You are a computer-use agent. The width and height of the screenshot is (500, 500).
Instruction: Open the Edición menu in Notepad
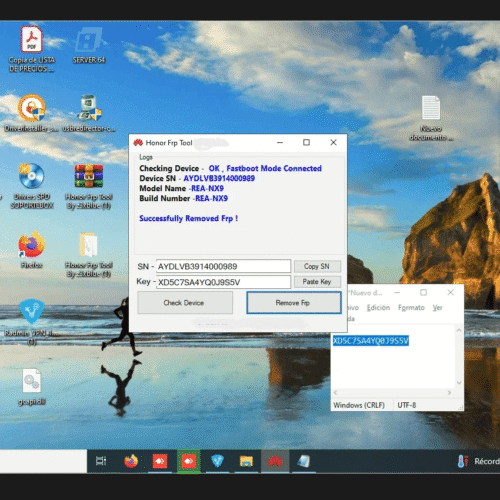pos(378,307)
